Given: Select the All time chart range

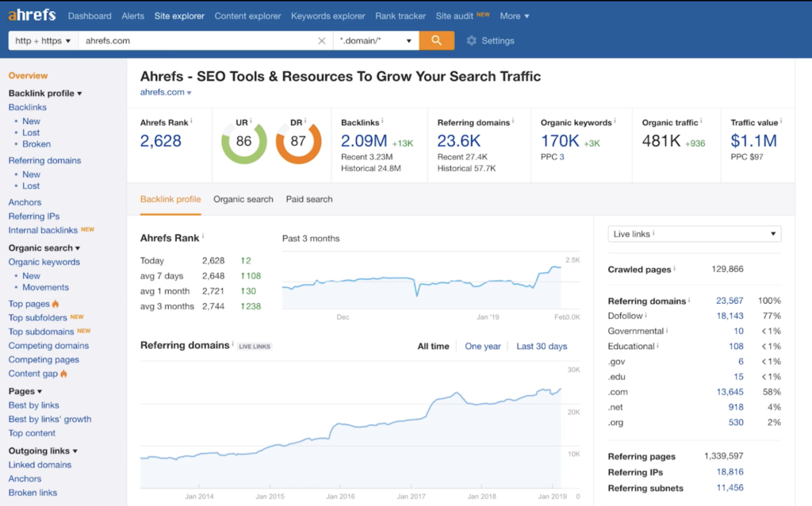Looking at the screenshot, I should (x=434, y=347).
